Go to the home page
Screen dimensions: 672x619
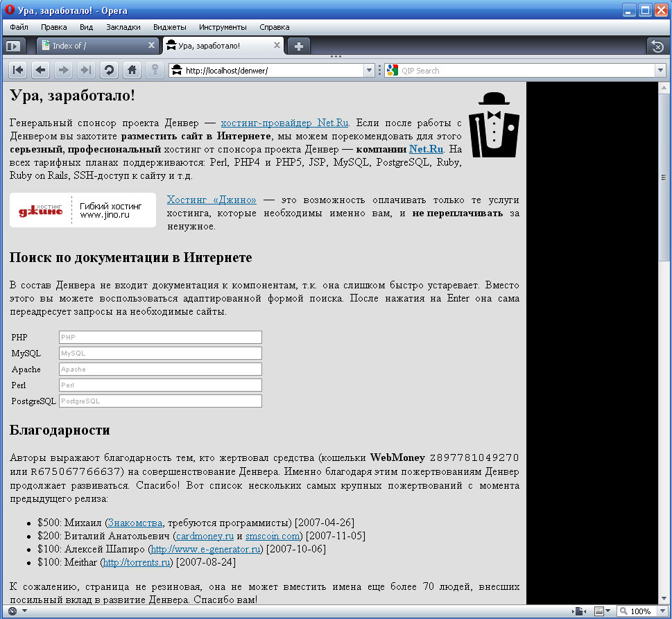132,70
